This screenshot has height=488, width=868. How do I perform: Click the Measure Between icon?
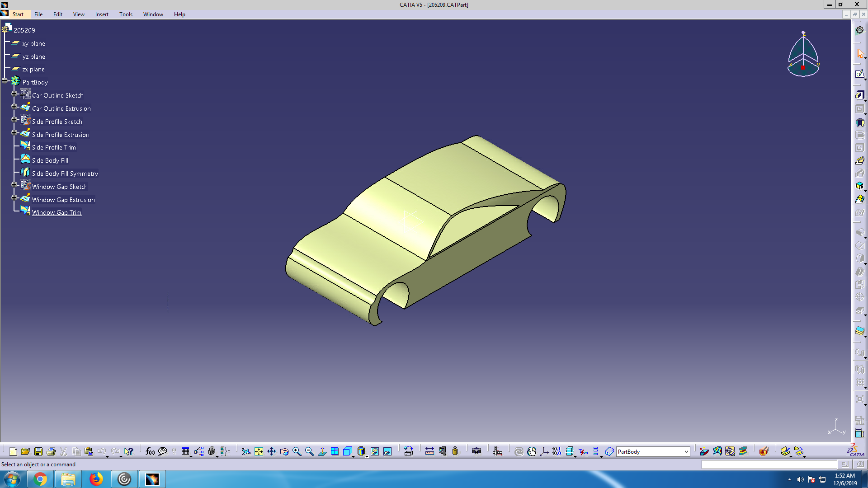[429, 451]
